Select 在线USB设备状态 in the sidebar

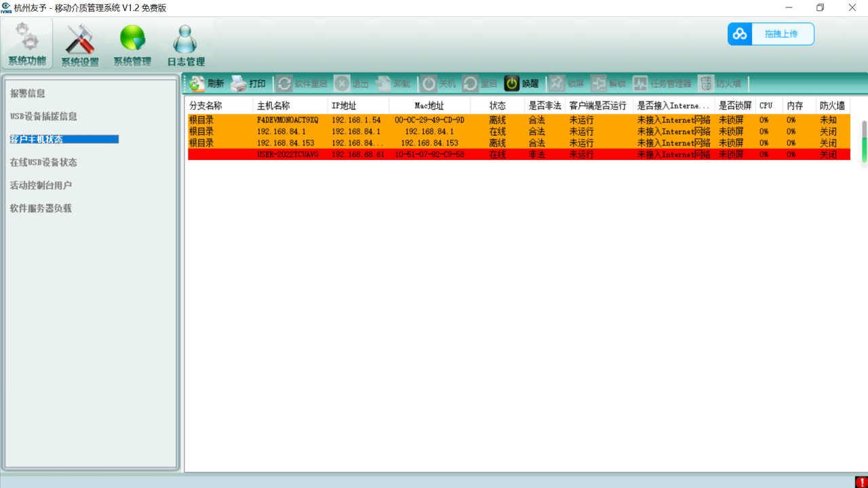[43, 163]
